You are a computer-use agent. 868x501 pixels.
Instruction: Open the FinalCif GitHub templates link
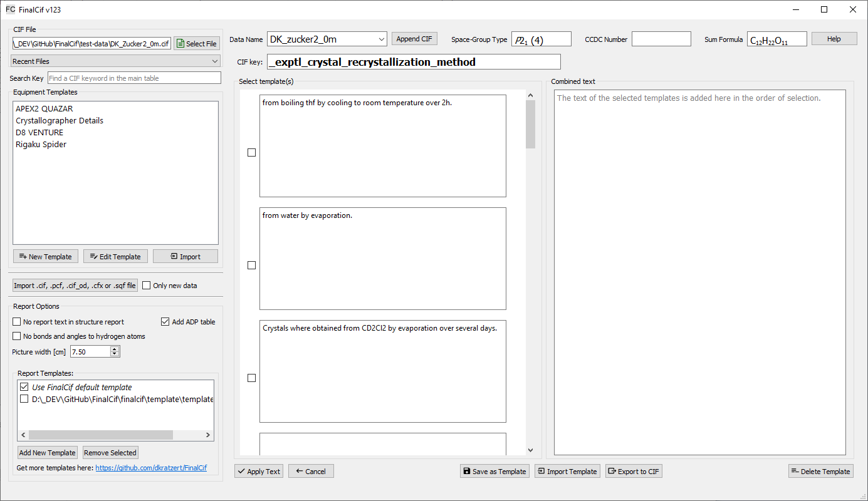click(x=151, y=468)
